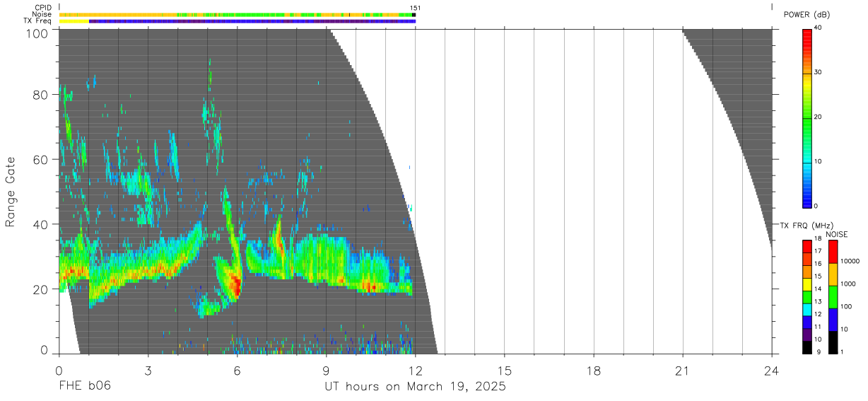
Task: Click the 100 tick on the Range Gate axis
Action: click(37, 33)
